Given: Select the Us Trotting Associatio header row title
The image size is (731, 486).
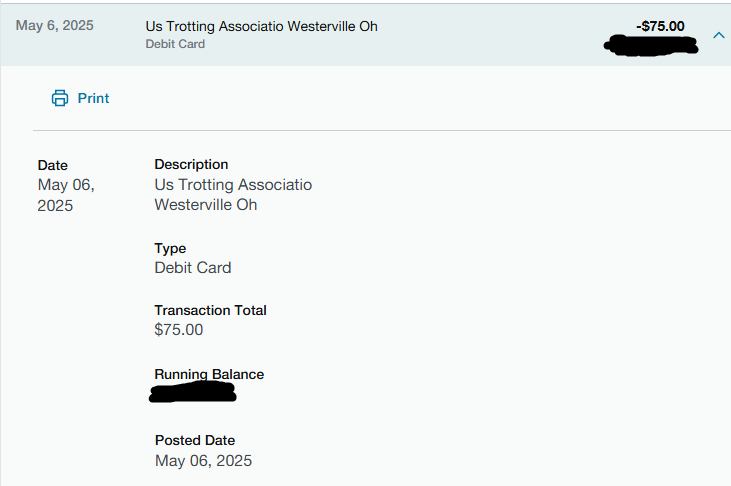Looking at the screenshot, I should (x=262, y=26).
